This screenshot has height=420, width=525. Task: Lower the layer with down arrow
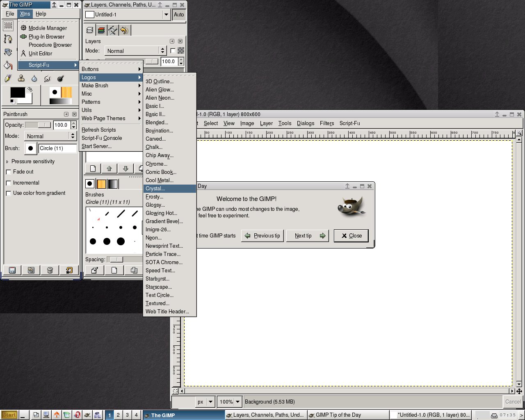[126, 169]
